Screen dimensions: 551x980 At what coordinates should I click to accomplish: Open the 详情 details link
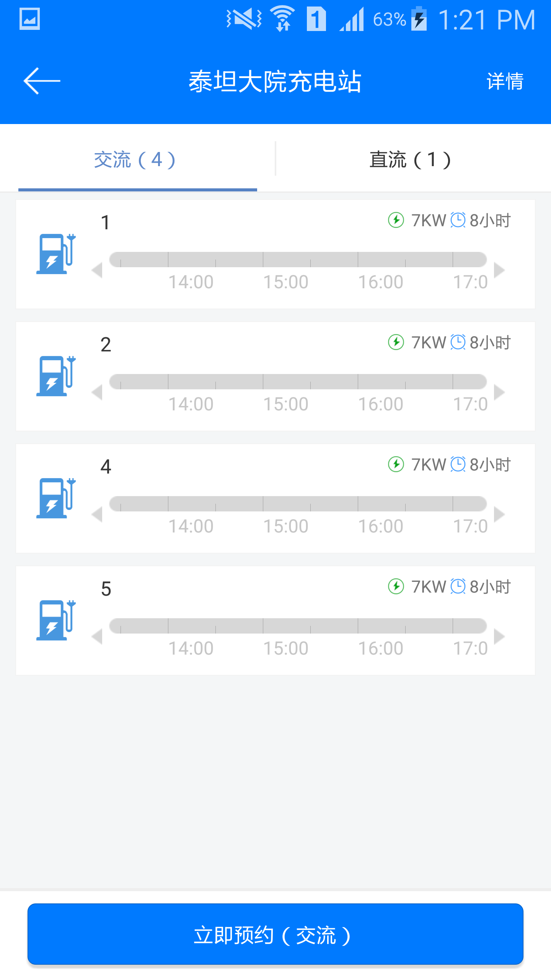click(x=505, y=81)
